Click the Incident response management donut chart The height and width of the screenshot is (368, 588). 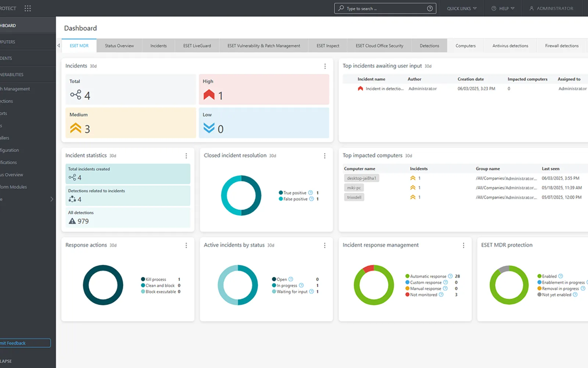(374, 285)
